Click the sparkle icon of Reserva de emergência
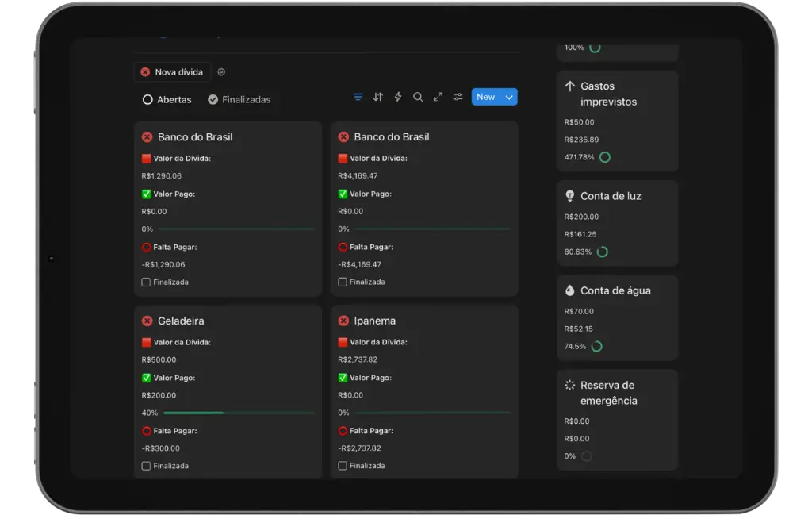This screenshot has height=515, width=812. point(569,385)
